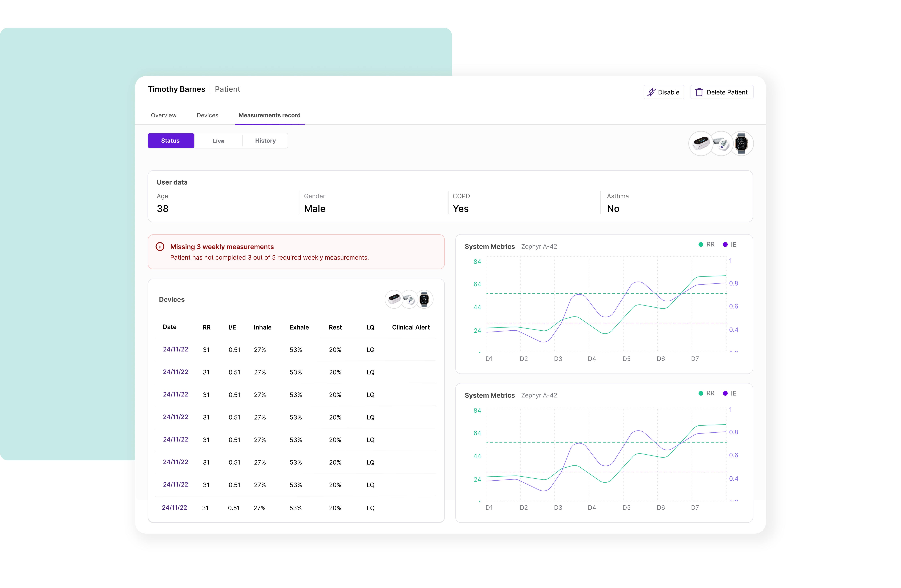This screenshot has width=901, height=588.
Task: Open the Overview tab
Action: tap(164, 115)
